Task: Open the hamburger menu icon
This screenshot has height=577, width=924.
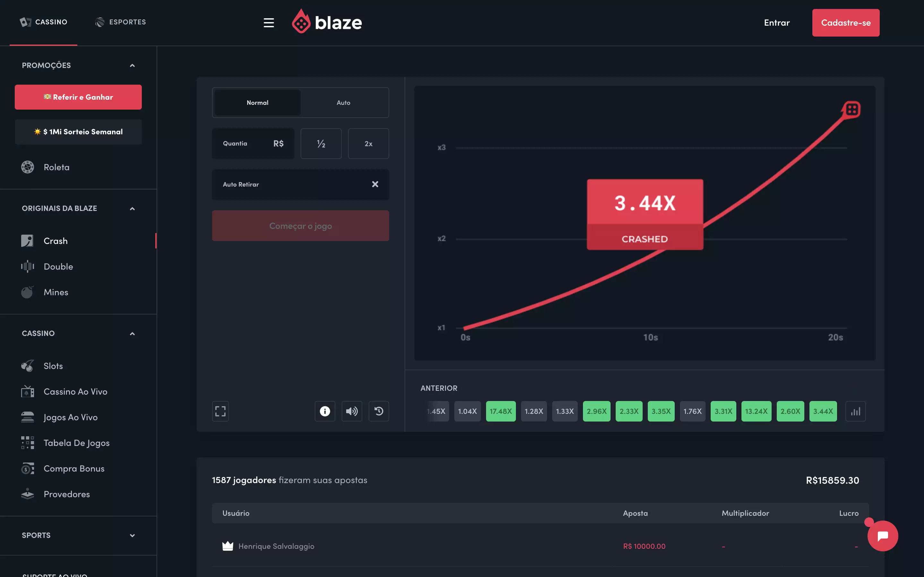Action: point(269,23)
